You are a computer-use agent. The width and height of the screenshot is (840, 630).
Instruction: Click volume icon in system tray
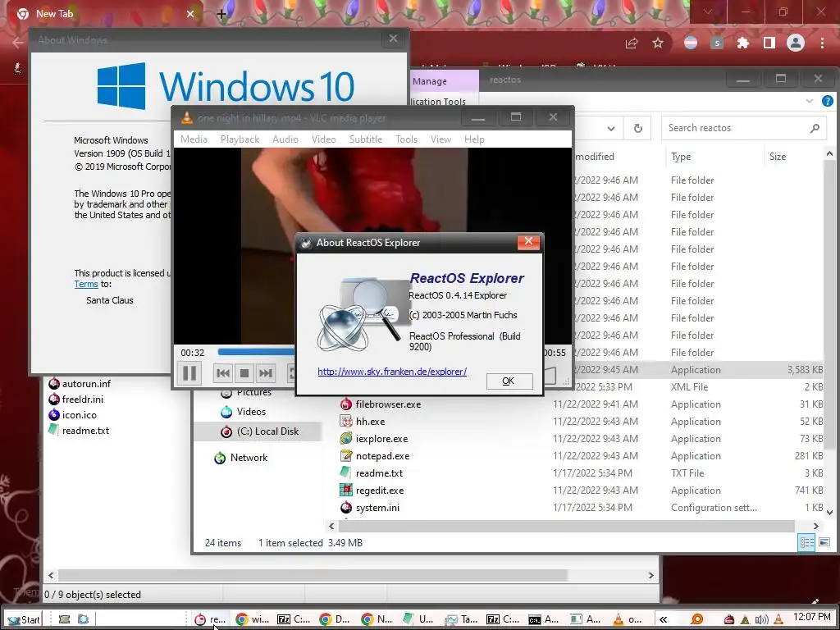pos(760,620)
